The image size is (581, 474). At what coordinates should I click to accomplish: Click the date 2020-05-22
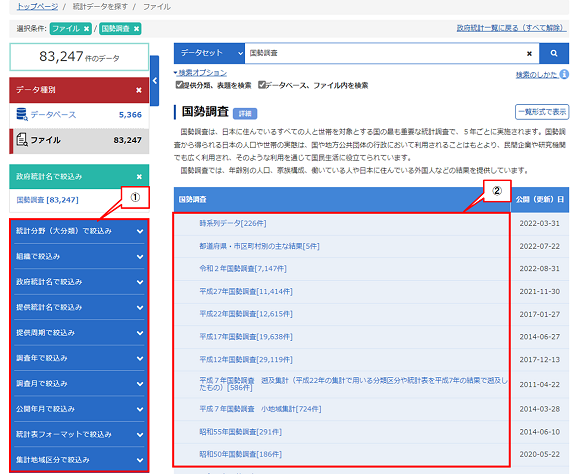540,454
